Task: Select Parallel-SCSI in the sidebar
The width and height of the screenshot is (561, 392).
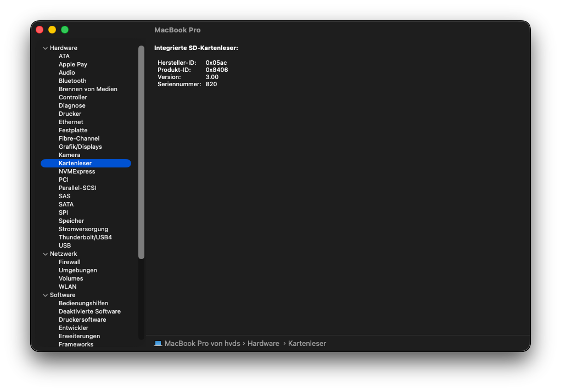Action: pyautogui.click(x=77, y=188)
